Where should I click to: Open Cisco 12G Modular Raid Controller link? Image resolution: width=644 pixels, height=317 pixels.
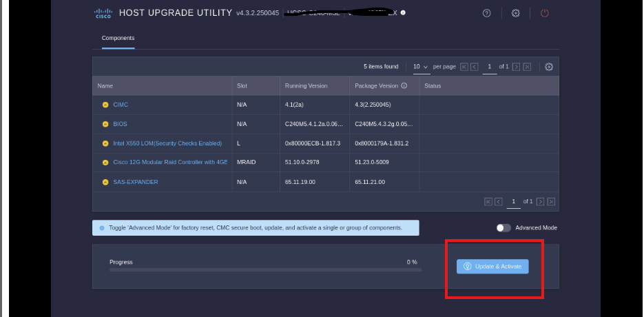click(x=170, y=163)
